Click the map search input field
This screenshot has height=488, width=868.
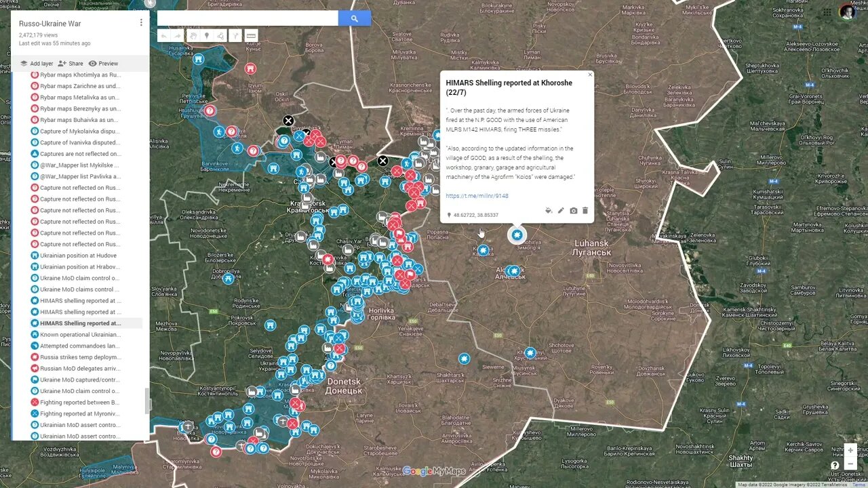[248, 18]
